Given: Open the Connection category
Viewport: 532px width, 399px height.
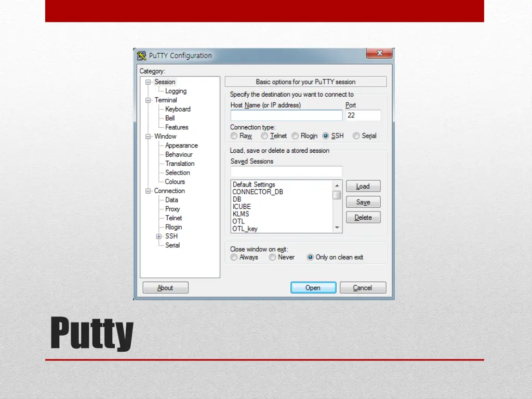Looking at the screenshot, I should [x=169, y=191].
